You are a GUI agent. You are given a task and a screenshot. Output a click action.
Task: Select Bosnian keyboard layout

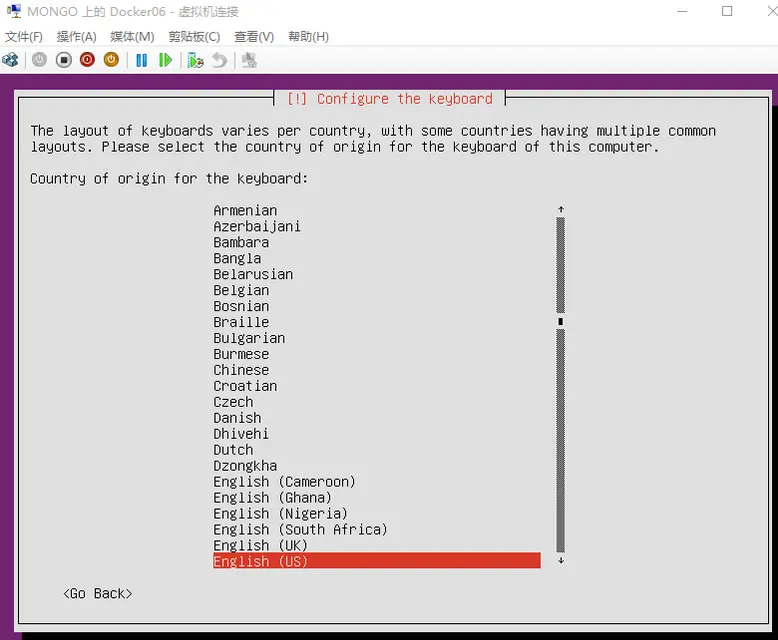241,306
